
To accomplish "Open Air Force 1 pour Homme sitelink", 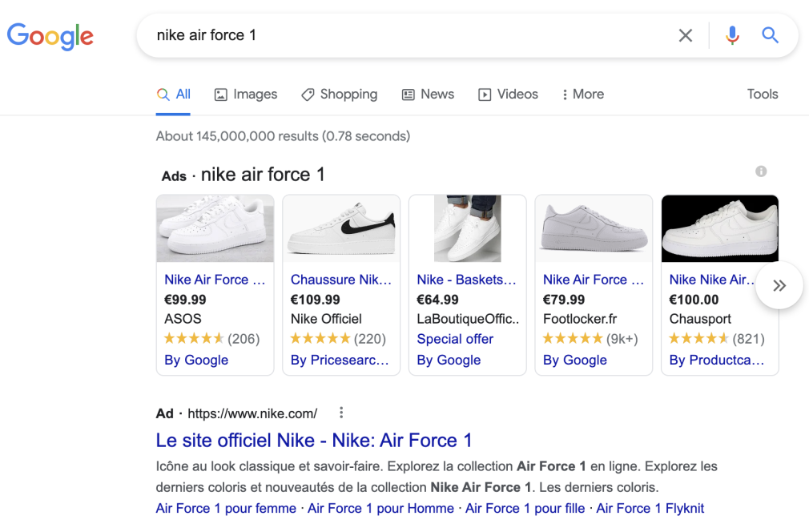I will 380,508.
